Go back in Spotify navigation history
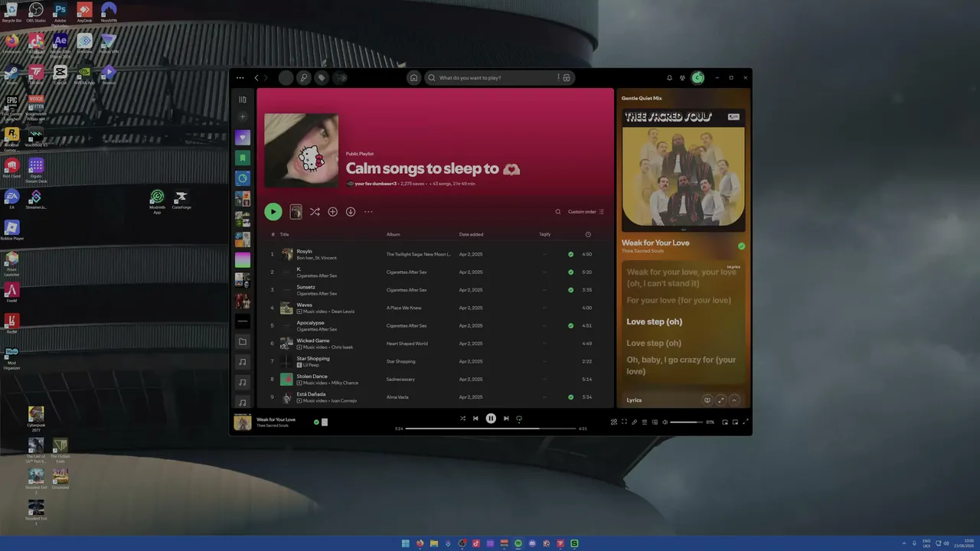 (x=256, y=77)
